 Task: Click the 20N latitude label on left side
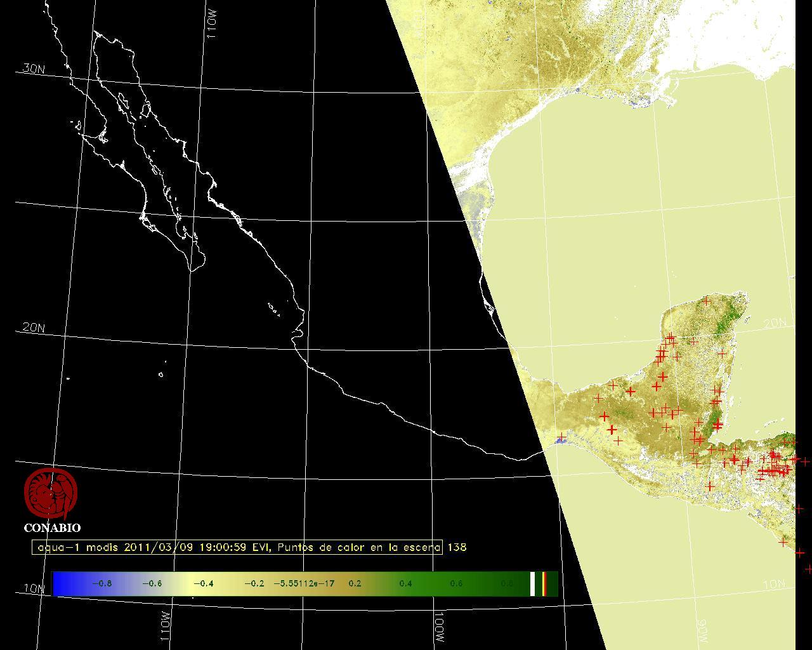coord(33,328)
